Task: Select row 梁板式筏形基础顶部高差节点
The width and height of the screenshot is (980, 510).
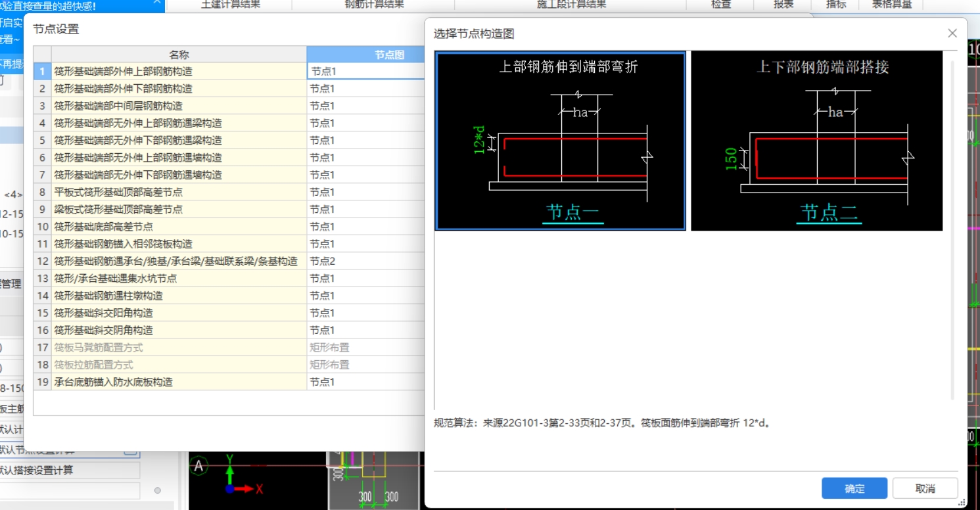Action: tap(179, 209)
